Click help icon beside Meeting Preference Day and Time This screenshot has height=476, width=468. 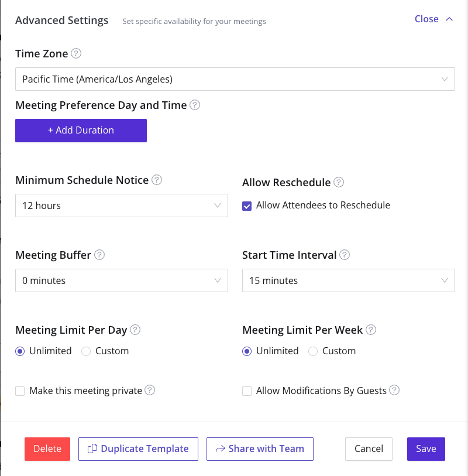(195, 105)
